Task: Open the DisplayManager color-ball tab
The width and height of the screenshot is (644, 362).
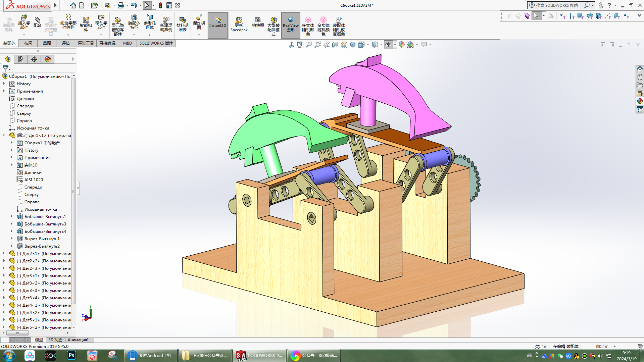Action: pos(48,59)
